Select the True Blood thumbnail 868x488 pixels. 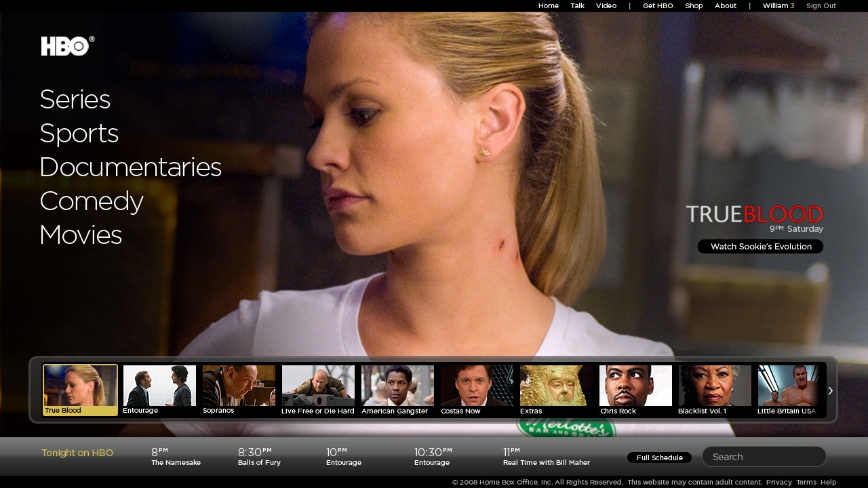tap(80, 390)
